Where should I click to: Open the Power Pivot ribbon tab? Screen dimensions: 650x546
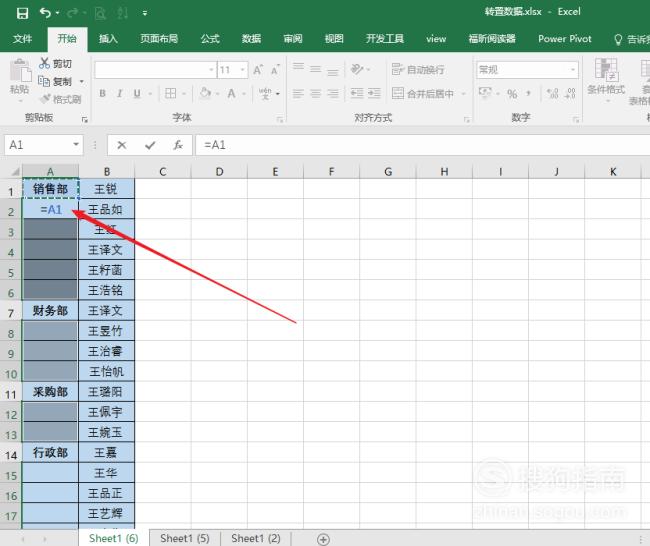[565, 39]
